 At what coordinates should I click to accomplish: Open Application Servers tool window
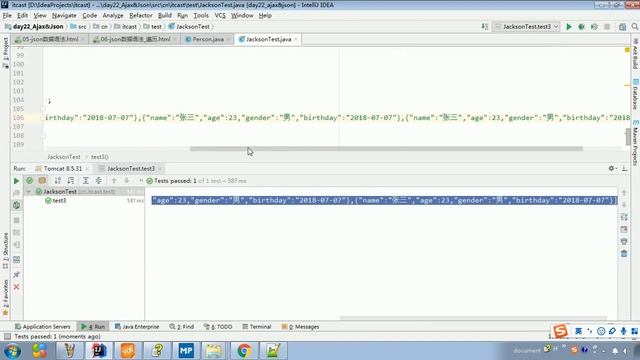(x=42, y=327)
